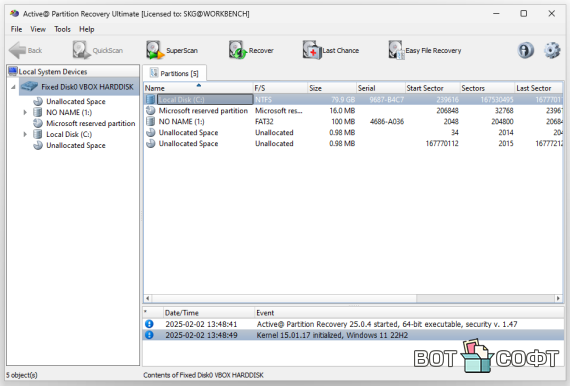Image resolution: width=570 pixels, height=386 pixels.
Task: Click the Back arrow icon
Action: tap(17, 50)
